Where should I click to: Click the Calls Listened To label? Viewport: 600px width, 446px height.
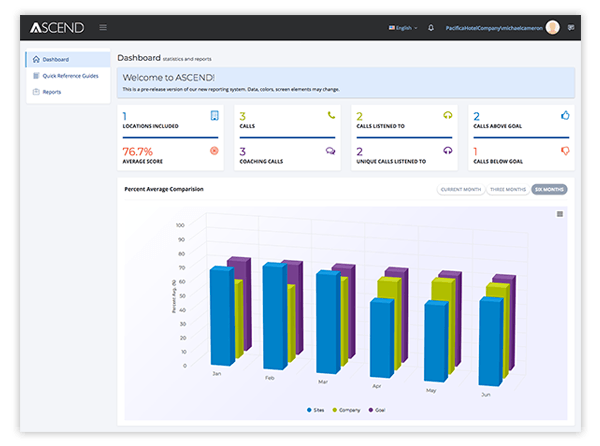(x=380, y=126)
